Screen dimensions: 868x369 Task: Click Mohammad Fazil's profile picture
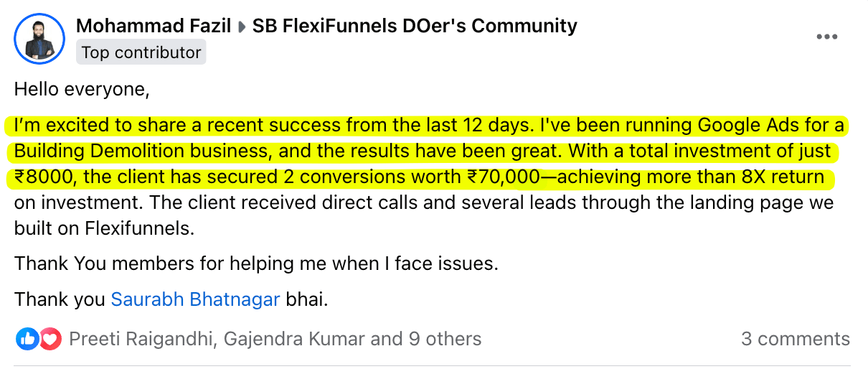[x=39, y=39]
